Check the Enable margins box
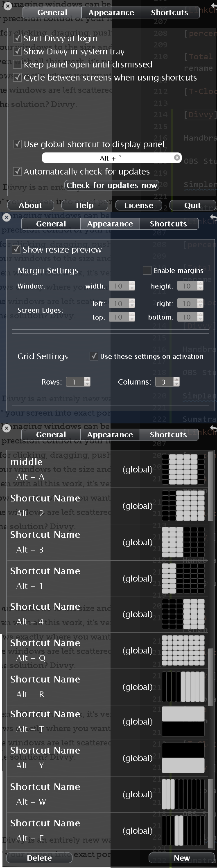Screen dimensions: 217x868 point(147,270)
